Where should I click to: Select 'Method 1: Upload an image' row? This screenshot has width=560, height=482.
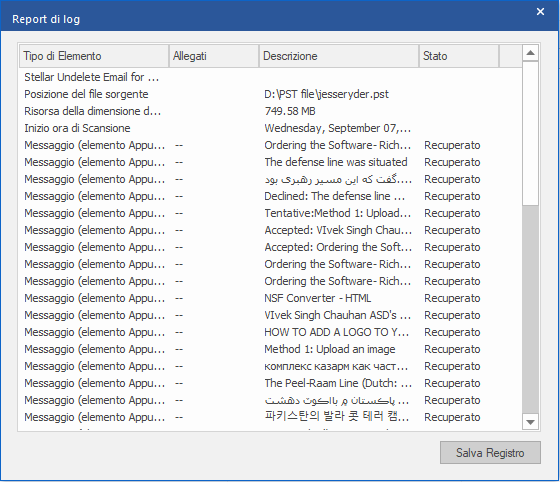[x=270, y=349]
